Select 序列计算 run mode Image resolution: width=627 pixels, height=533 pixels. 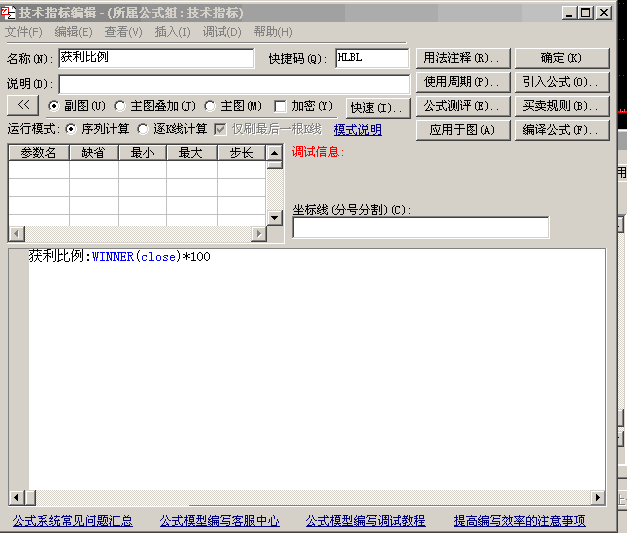click(x=70, y=129)
